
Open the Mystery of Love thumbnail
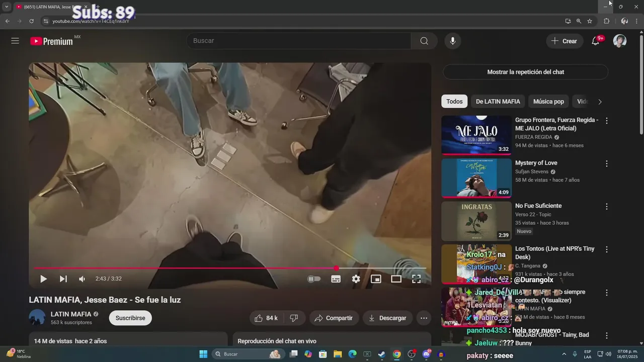476,178
